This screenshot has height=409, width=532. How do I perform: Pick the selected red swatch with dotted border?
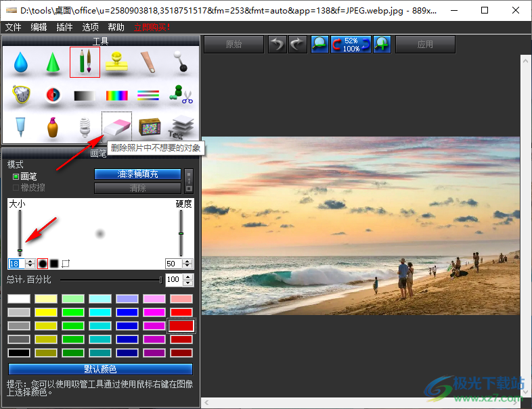pyautogui.click(x=181, y=326)
